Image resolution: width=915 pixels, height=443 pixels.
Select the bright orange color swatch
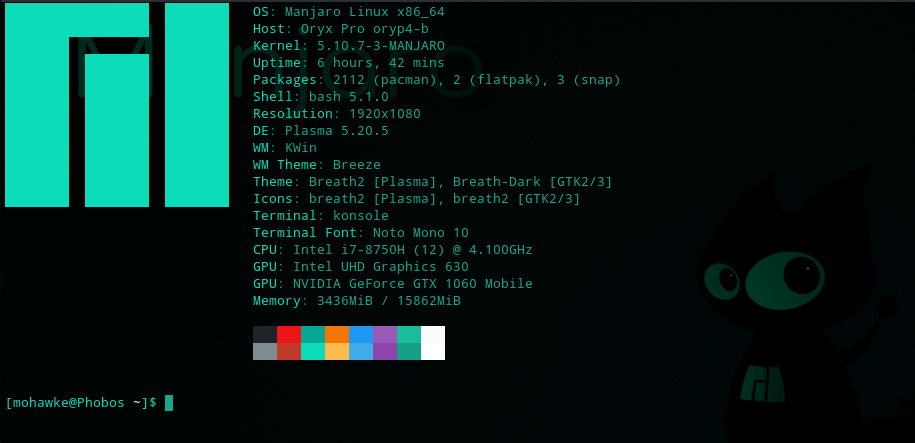tap(337, 334)
